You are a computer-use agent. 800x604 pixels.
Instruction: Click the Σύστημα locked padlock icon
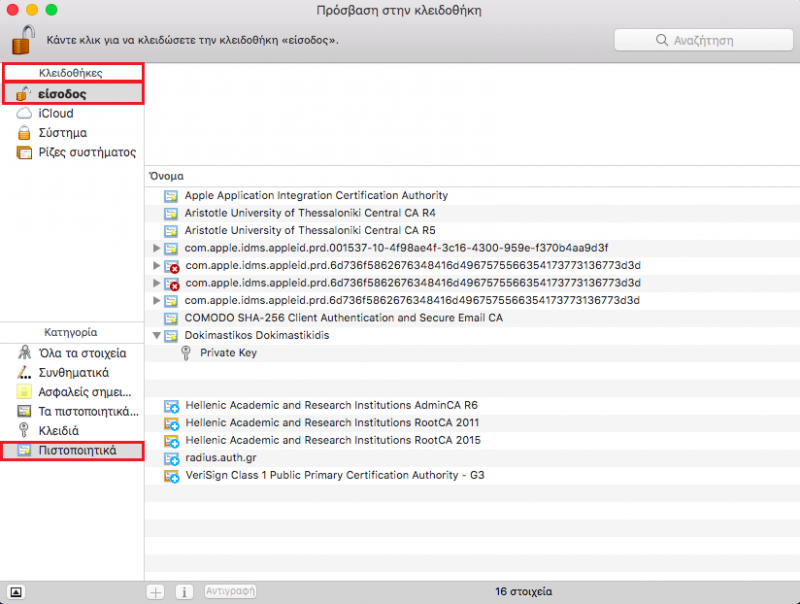tap(24, 133)
